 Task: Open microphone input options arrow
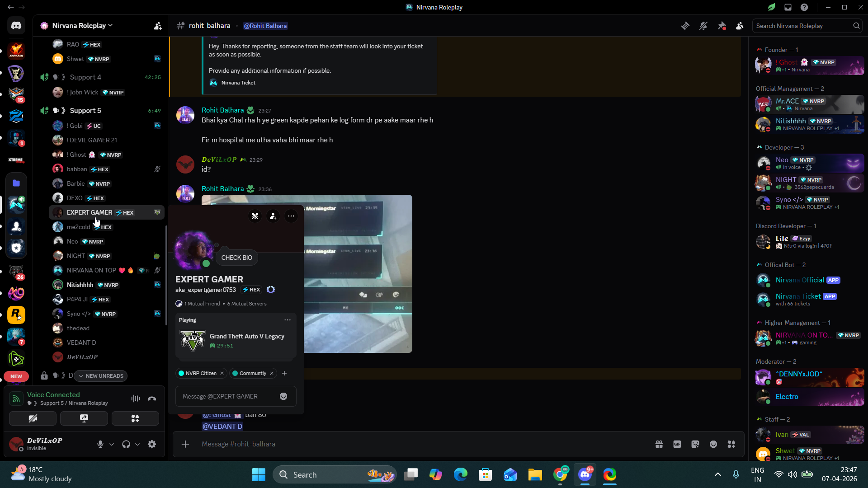click(112, 444)
